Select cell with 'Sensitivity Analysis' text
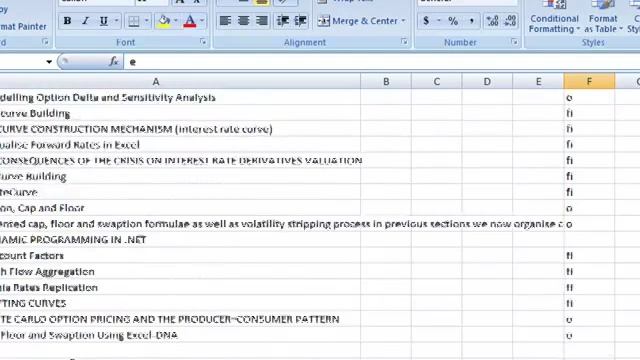 [x=180, y=98]
